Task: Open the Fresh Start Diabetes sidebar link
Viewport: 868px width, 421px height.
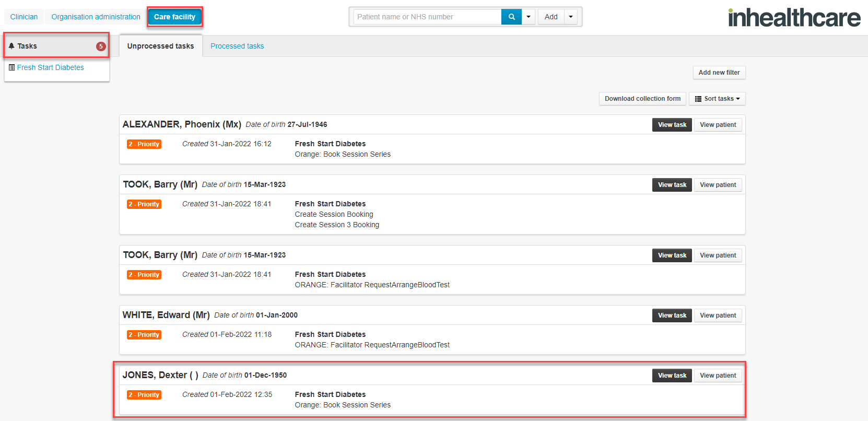Action: pyautogui.click(x=51, y=67)
